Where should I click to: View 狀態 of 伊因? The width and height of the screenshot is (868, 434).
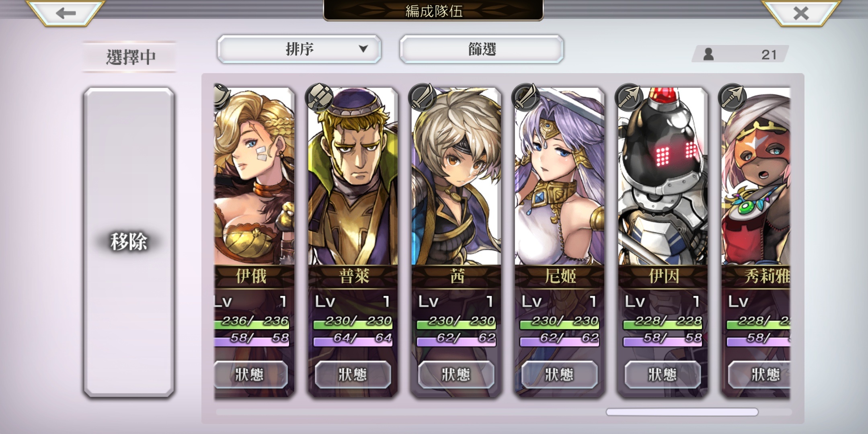(x=663, y=375)
